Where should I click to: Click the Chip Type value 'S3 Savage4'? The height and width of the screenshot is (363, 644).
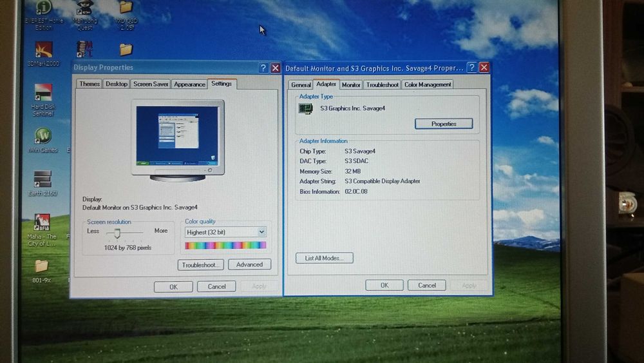pyautogui.click(x=360, y=152)
